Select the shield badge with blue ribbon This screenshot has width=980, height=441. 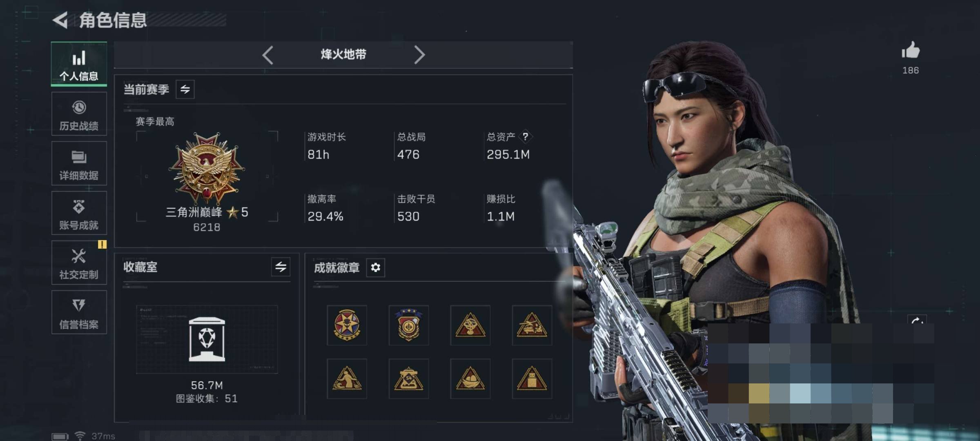(408, 325)
